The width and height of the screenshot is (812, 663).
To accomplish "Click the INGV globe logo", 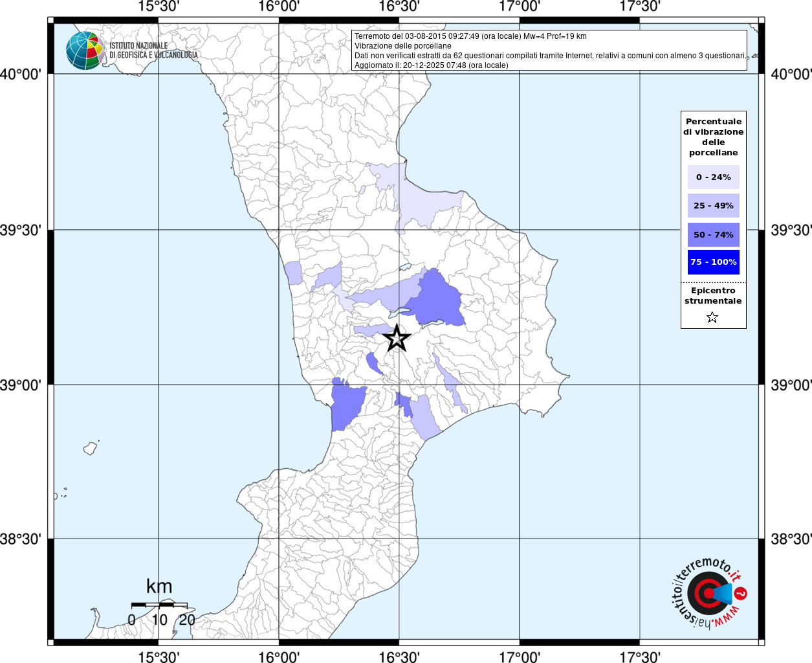I will point(85,51).
